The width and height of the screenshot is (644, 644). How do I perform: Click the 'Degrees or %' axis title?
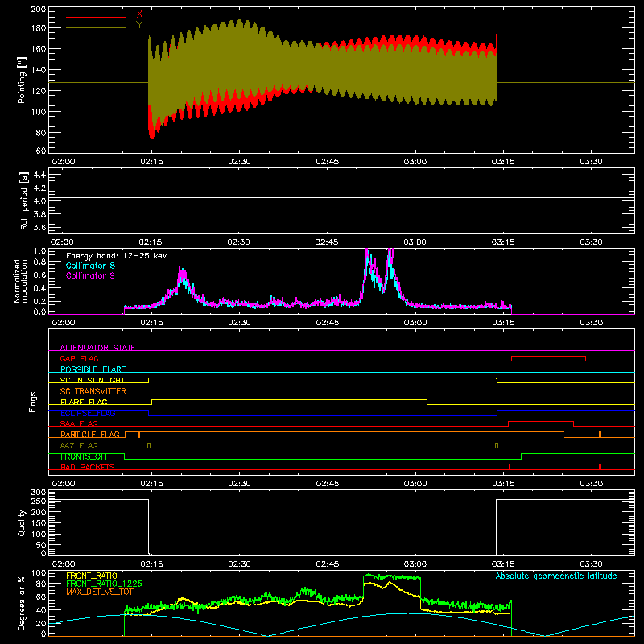[x=22, y=603]
